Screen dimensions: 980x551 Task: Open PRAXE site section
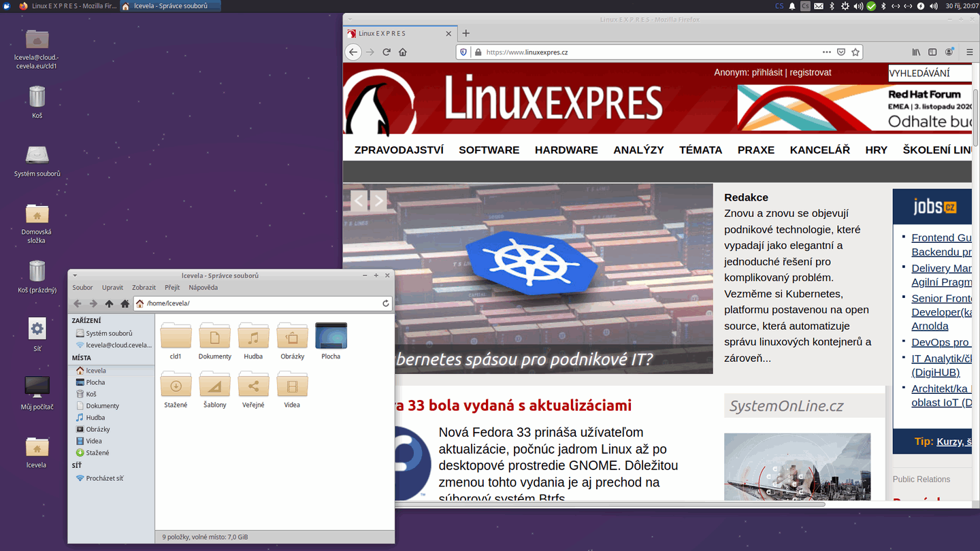756,150
